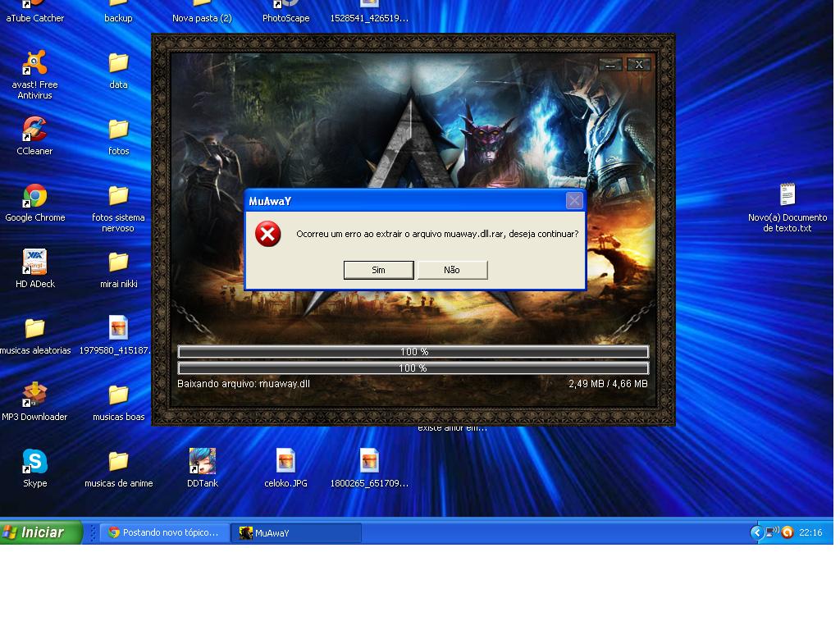Image resolution: width=840 pixels, height=630 pixels.
Task: Launch DDTank game icon
Action: click(202, 462)
